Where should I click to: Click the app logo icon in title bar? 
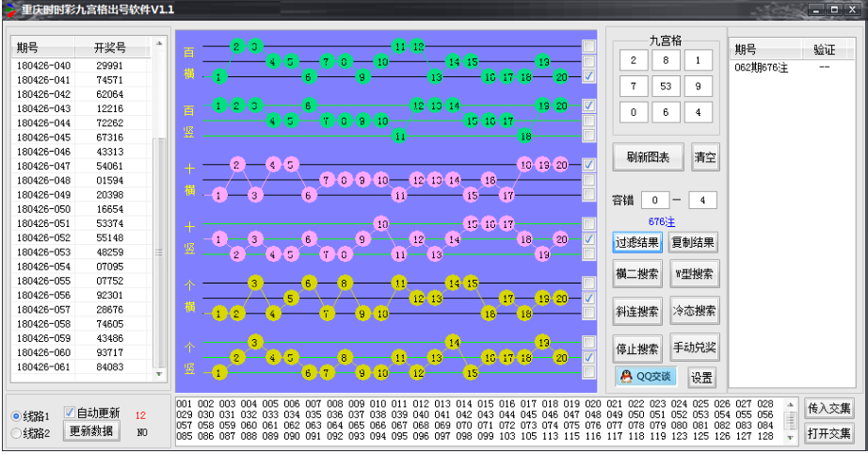coord(10,9)
